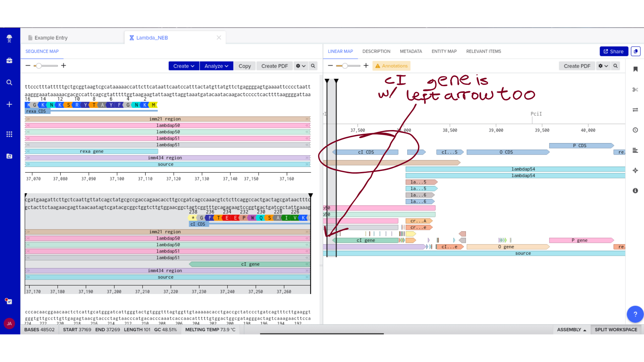Expand the Analyze dropdown menu
644x362 pixels.
pyautogui.click(x=216, y=66)
